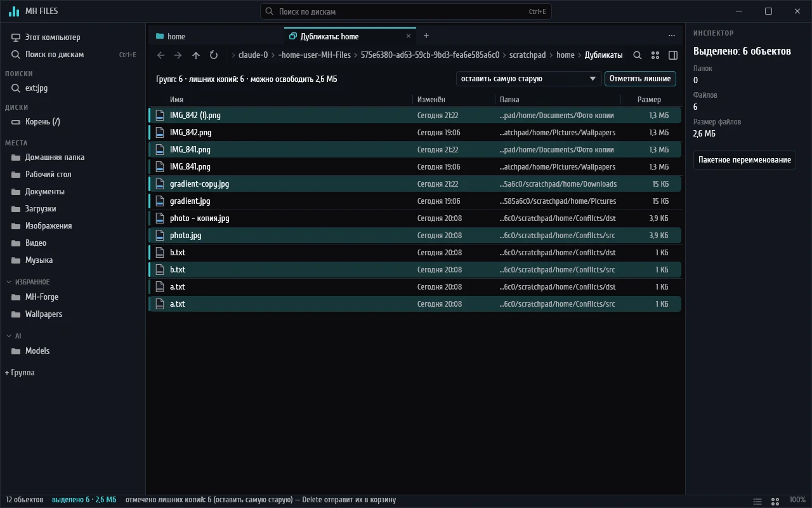812x508 pixels.
Task: Select list view icon in status bar
Action: (757, 500)
